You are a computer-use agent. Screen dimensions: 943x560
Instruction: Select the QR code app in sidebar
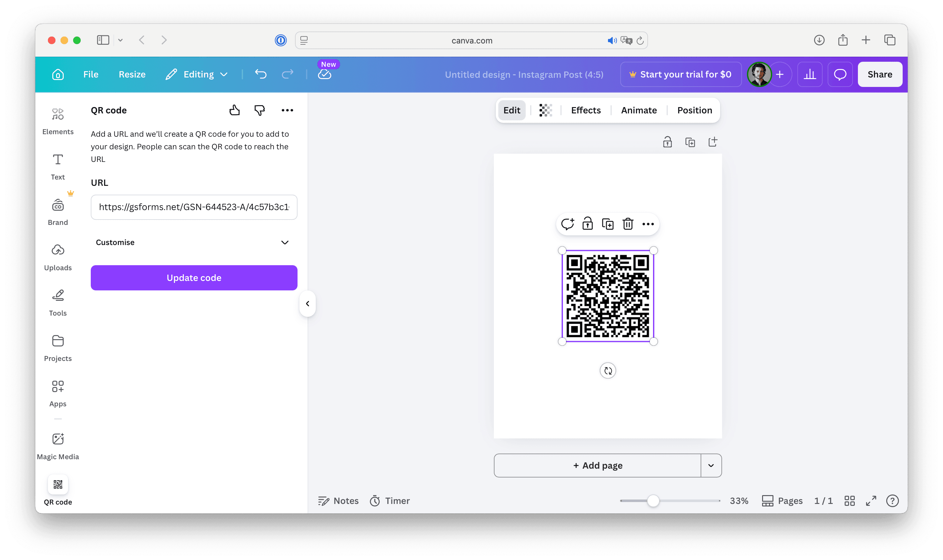(x=58, y=491)
